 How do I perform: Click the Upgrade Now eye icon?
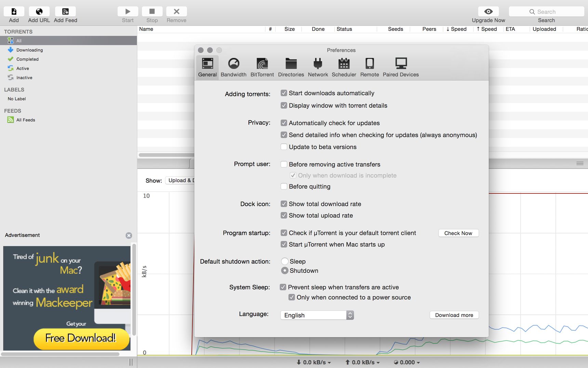click(x=489, y=12)
